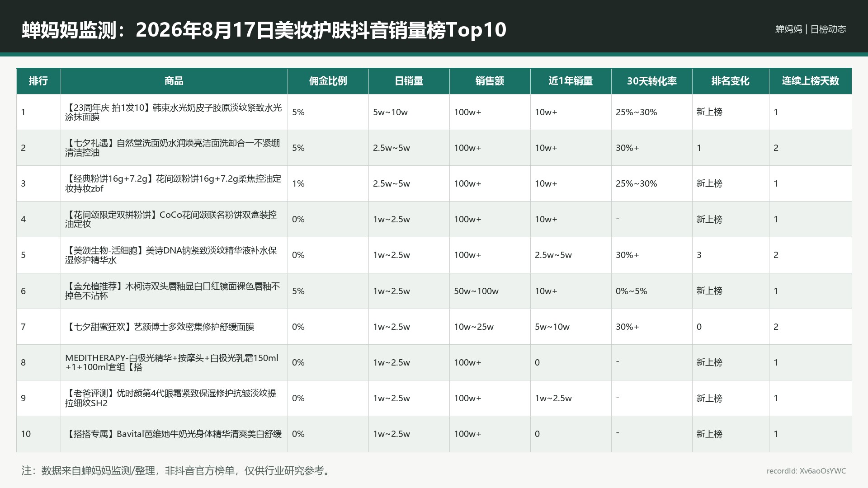
Task: Click the footnote about 数据来自蝉妈妈监测
Action: click(178, 470)
